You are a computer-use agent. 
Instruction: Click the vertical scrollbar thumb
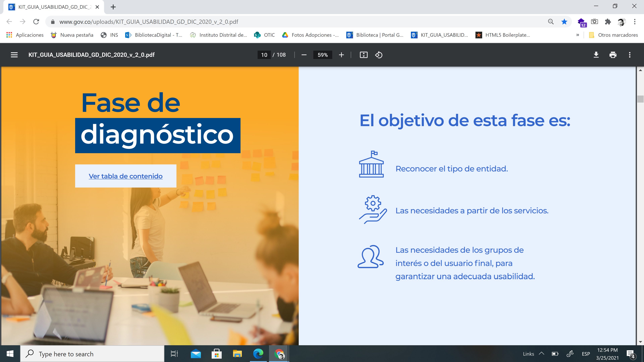coord(640,99)
